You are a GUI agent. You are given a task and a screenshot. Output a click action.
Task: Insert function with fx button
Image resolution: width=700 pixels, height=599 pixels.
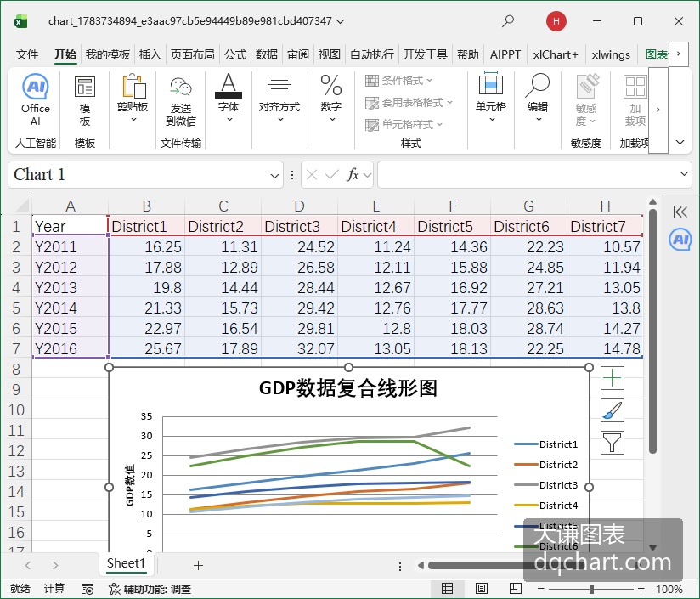(x=353, y=174)
